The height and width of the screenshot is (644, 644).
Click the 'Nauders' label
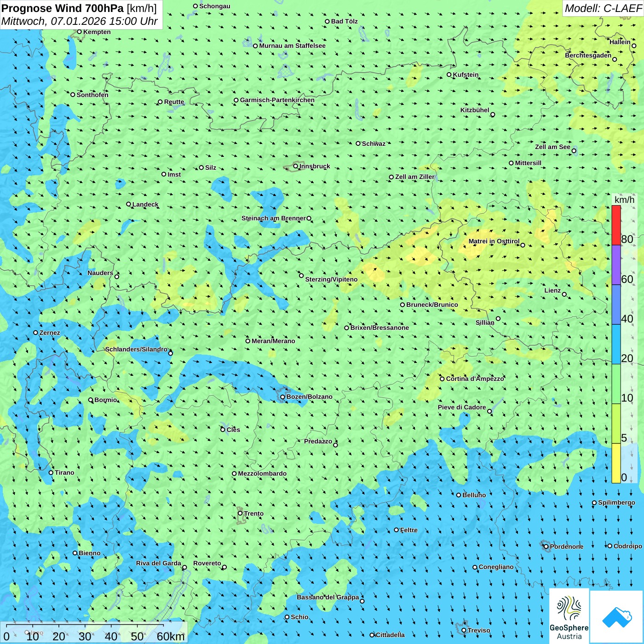pyautogui.click(x=100, y=273)
